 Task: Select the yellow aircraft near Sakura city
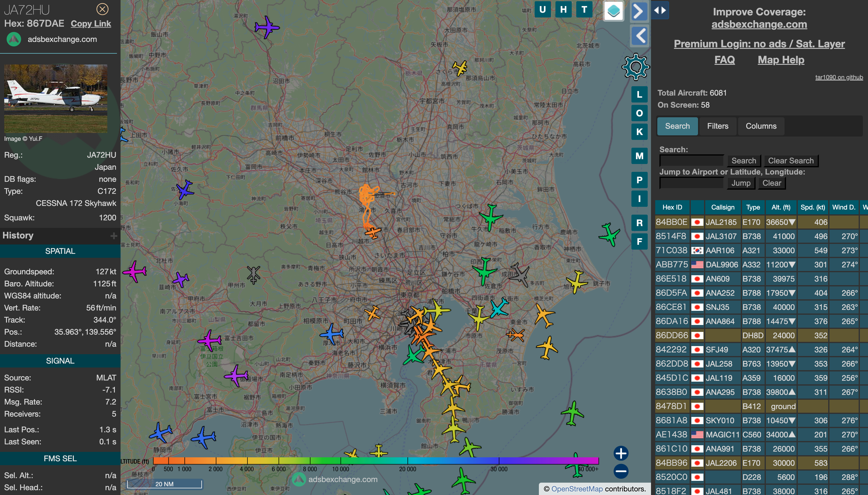[460, 68]
